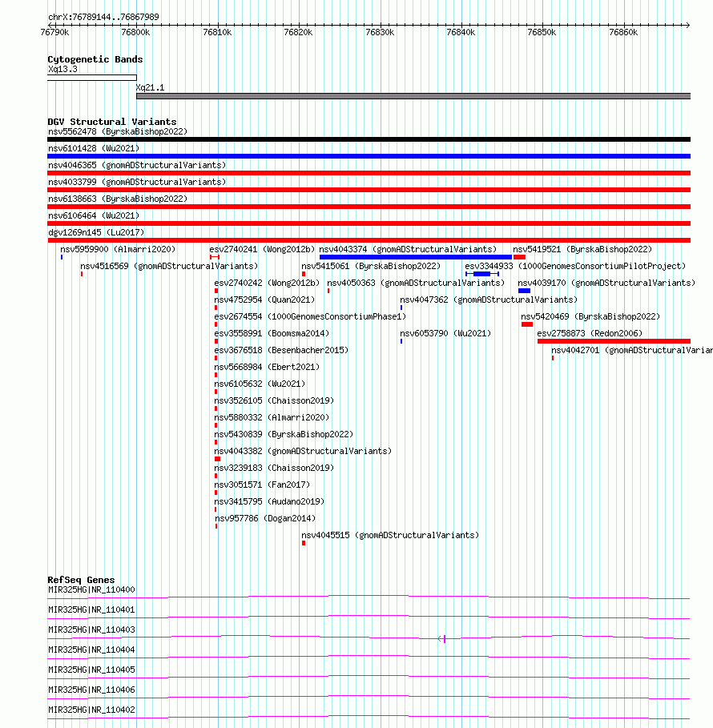Select nsv3526105 (Chaisson2019) label
The width and height of the screenshot is (713, 728).
tap(274, 400)
